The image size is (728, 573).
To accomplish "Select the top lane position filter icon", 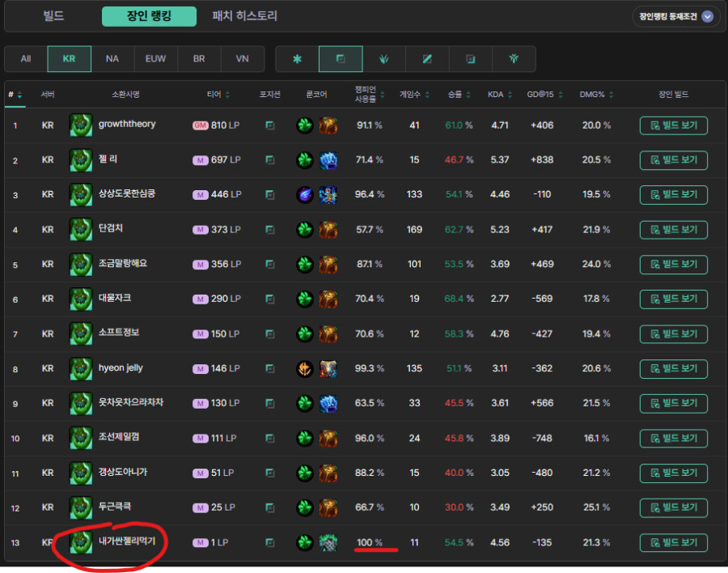I will tap(341, 59).
